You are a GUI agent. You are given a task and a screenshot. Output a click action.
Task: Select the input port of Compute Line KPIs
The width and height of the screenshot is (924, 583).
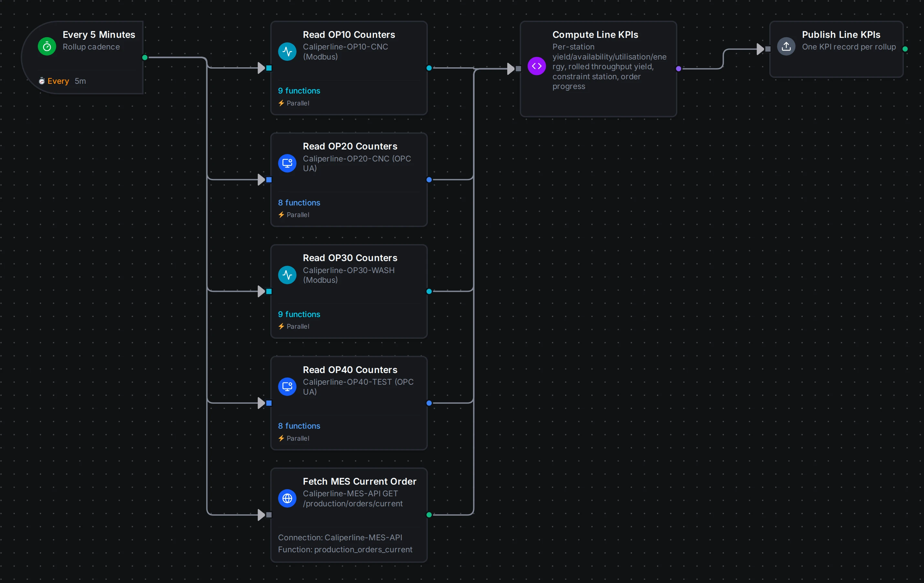[518, 69]
